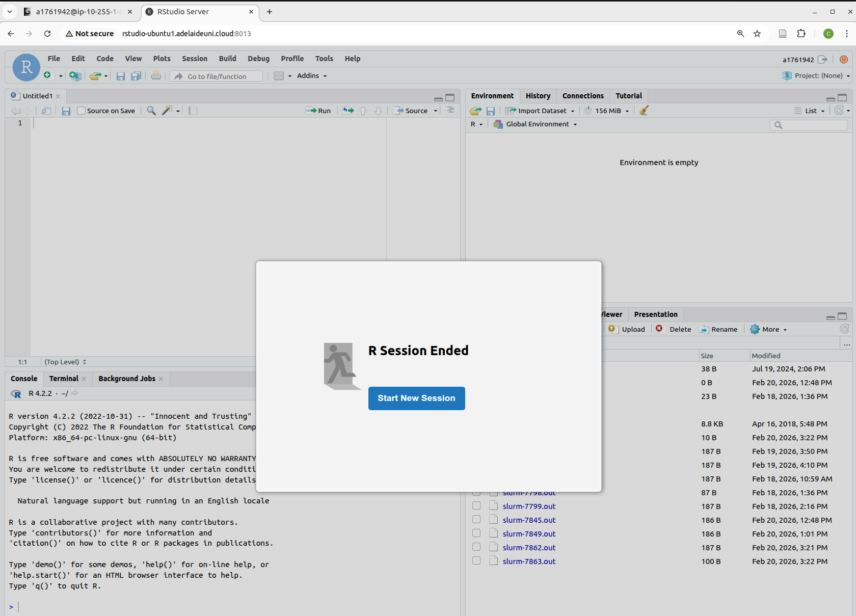Image resolution: width=856 pixels, height=616 pixels.
Task: Check the box for slurm-7849.out
Action: click(476, 533)
